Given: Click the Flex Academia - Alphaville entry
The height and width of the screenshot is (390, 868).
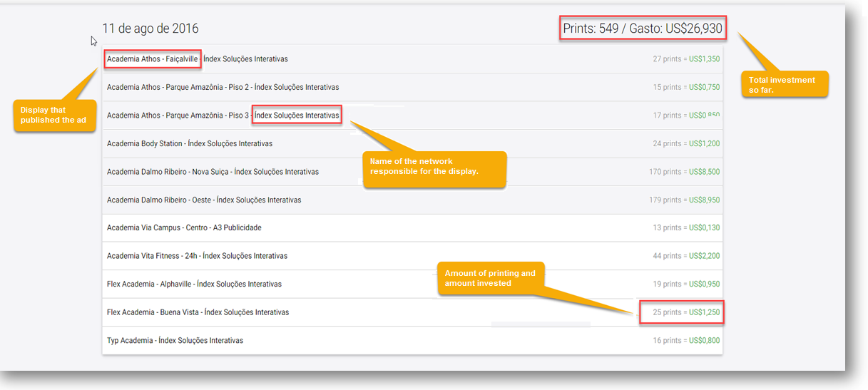Looking at the screenshot, I should [194, 284].
